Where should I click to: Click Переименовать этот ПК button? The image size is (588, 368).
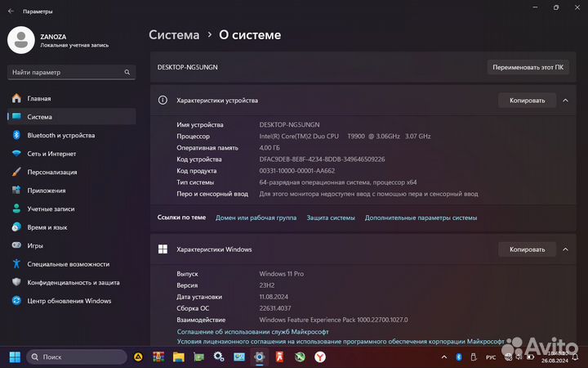[528, 67]
